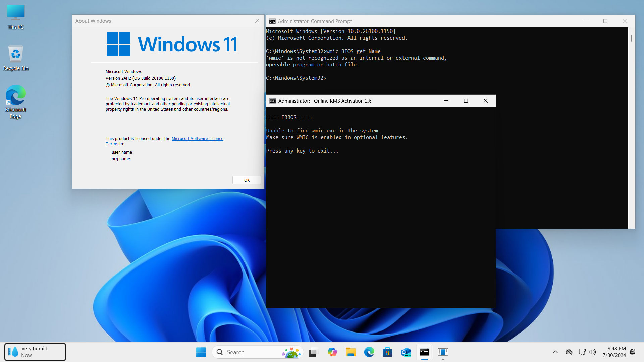Maximize the Online KMS Activation window

pyautogui.click(x=466, y=101)
